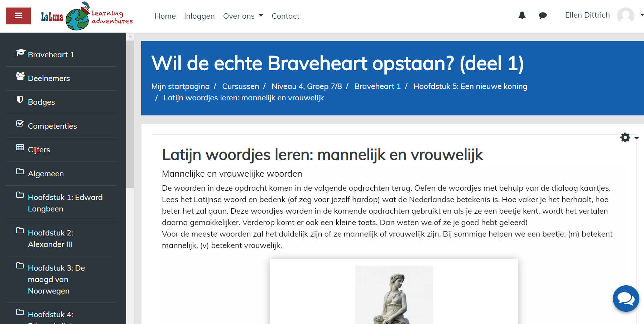The height and width of the screenshot is (324, 644).
Task: Open Badges in the sidebar
Action: point(41,102)
